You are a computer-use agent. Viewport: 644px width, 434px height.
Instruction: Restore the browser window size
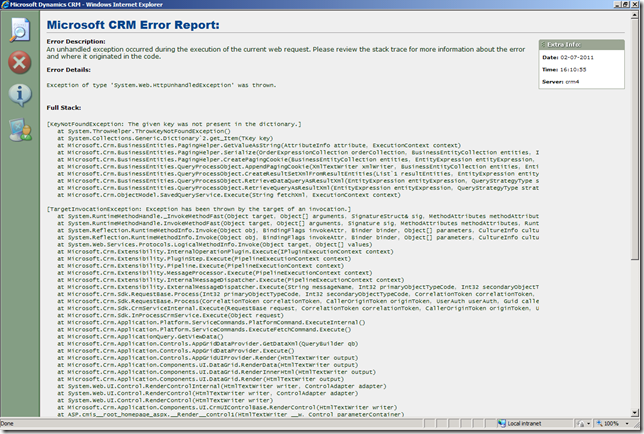(x=626, y=4)
